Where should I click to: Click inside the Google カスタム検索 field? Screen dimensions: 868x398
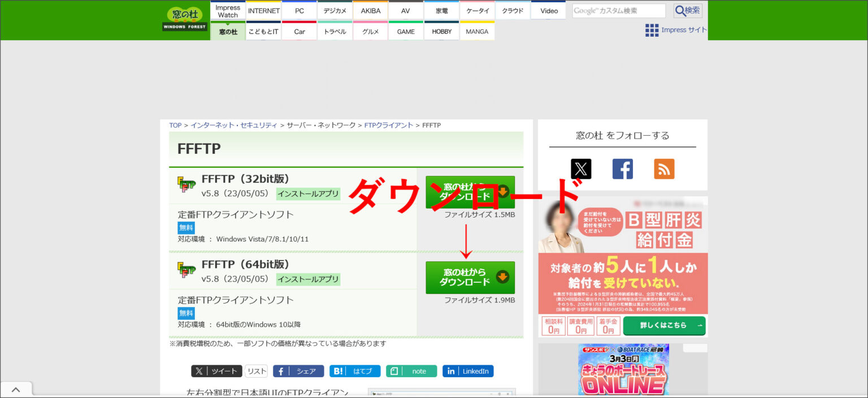click(x=619, y=10)
